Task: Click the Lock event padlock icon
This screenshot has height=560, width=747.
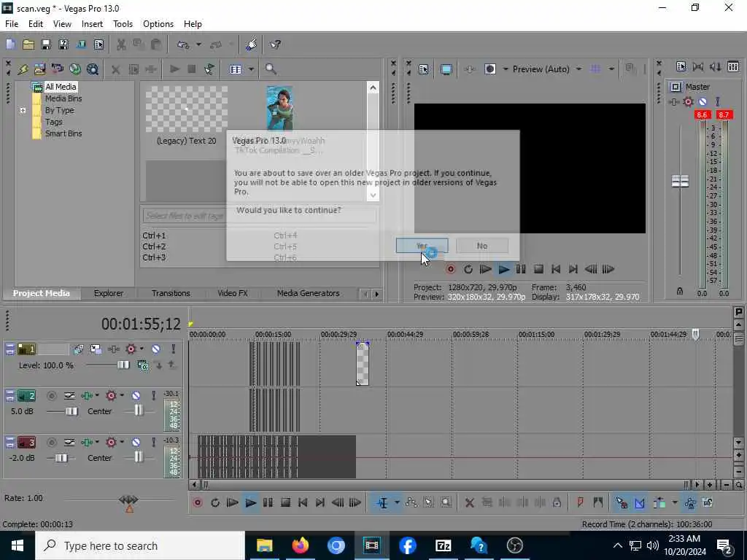Action: pos(557,503)
